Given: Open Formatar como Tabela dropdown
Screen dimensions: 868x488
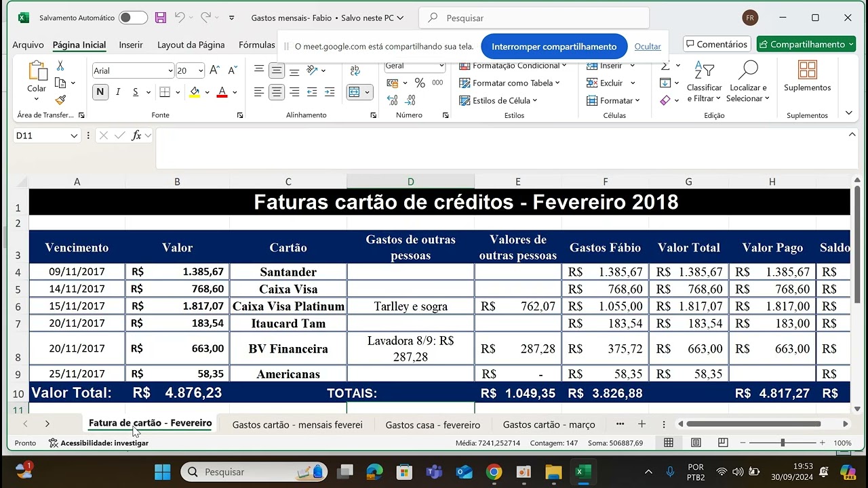Looking at the screenshot, I should 510,83.
